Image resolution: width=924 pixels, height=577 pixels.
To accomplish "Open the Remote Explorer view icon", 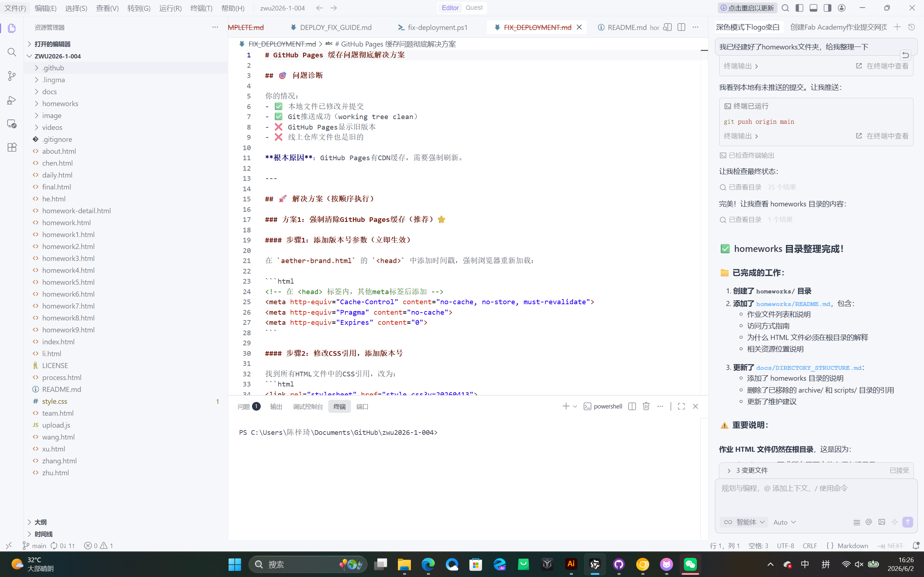I will point(12,124).
